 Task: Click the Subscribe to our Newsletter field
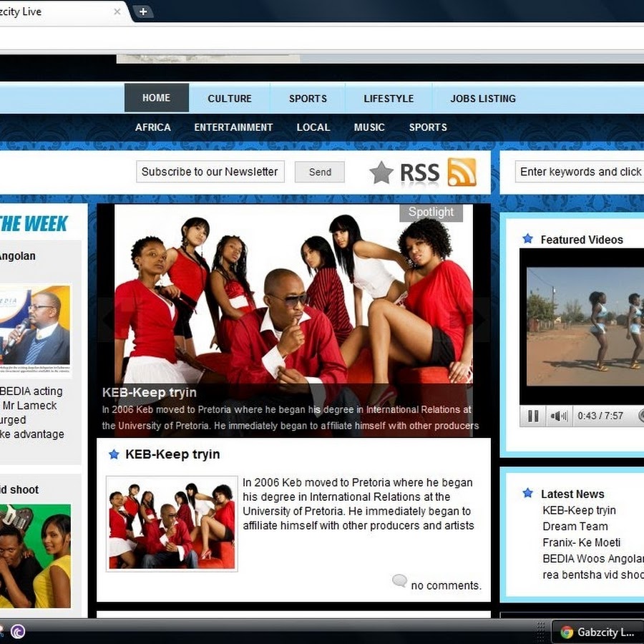(x=210, y=172)
